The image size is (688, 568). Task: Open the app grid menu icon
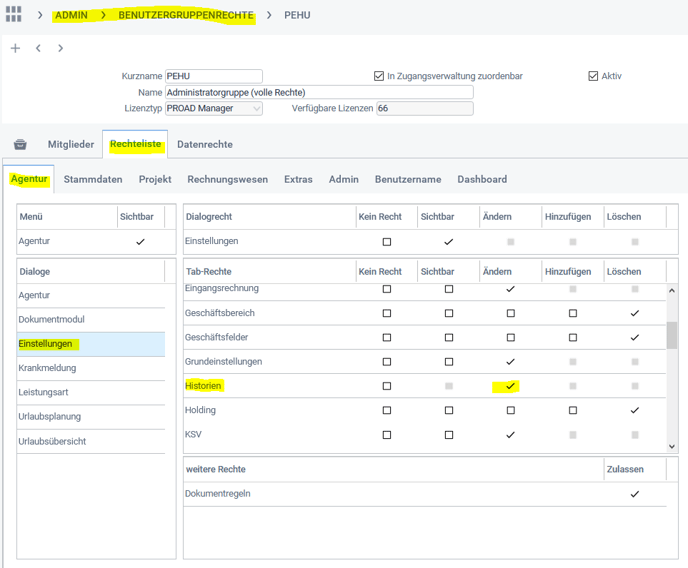[14, 16]
